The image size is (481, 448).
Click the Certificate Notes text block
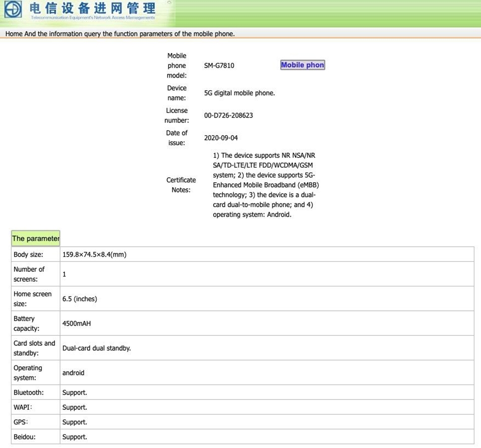[x=266, y=185]
